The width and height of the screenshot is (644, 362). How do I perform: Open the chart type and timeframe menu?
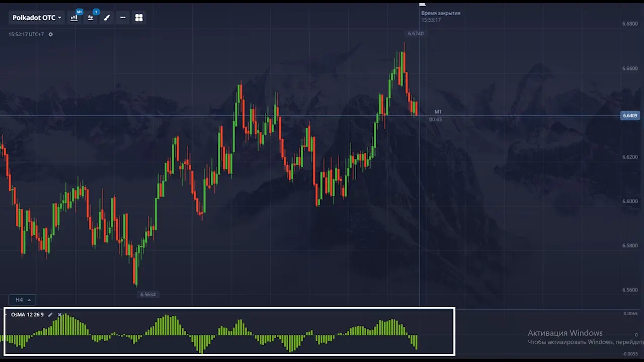(74, 18)
